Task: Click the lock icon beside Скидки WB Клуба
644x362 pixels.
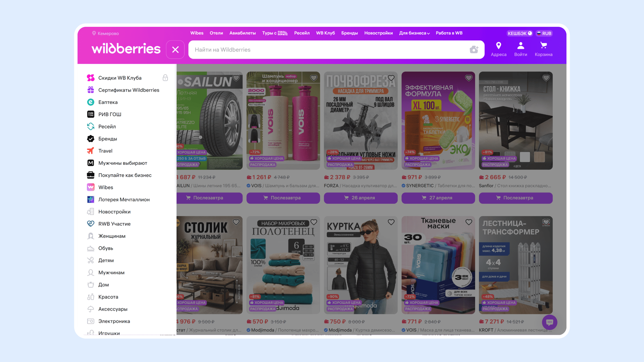Action: 165,78
